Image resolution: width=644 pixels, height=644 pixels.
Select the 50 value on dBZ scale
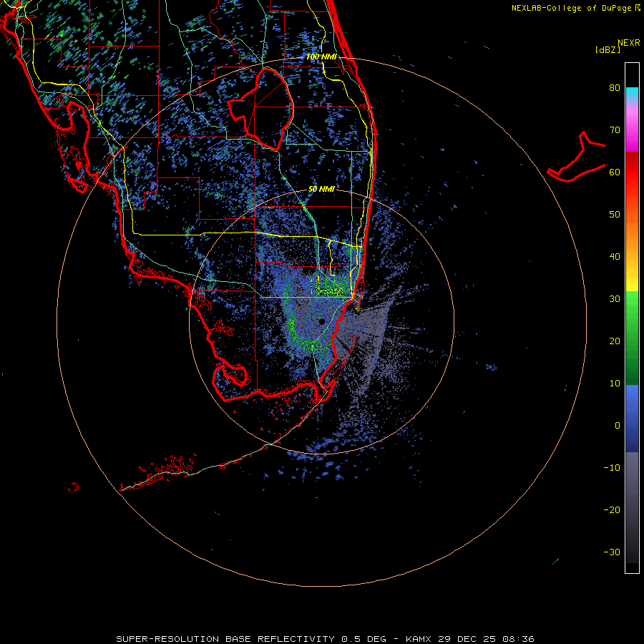click(615, 215)
